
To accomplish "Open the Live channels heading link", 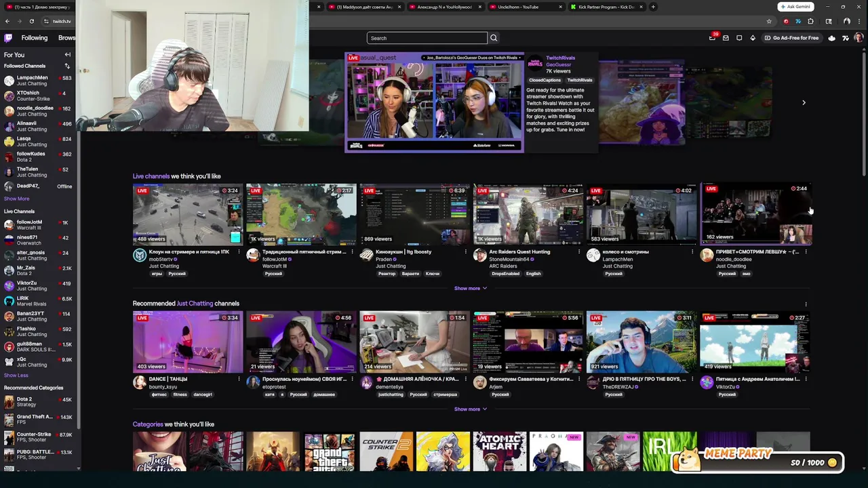I will [x=151, y=176].
